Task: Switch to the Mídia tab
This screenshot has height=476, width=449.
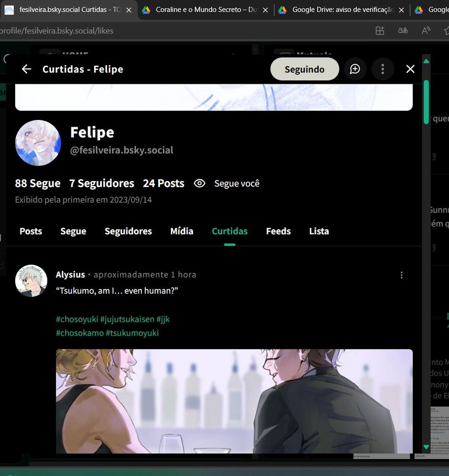Action: click(182, 231)
